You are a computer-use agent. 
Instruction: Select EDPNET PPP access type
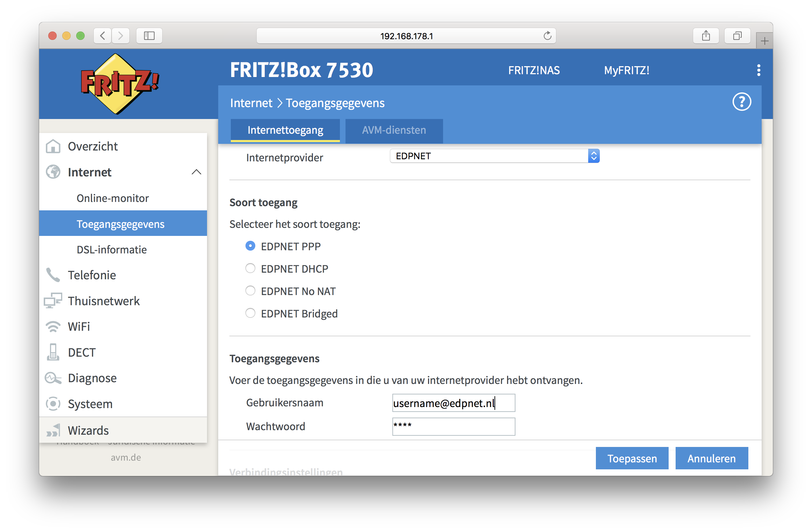pyautogui.click(x=250, y=246)
